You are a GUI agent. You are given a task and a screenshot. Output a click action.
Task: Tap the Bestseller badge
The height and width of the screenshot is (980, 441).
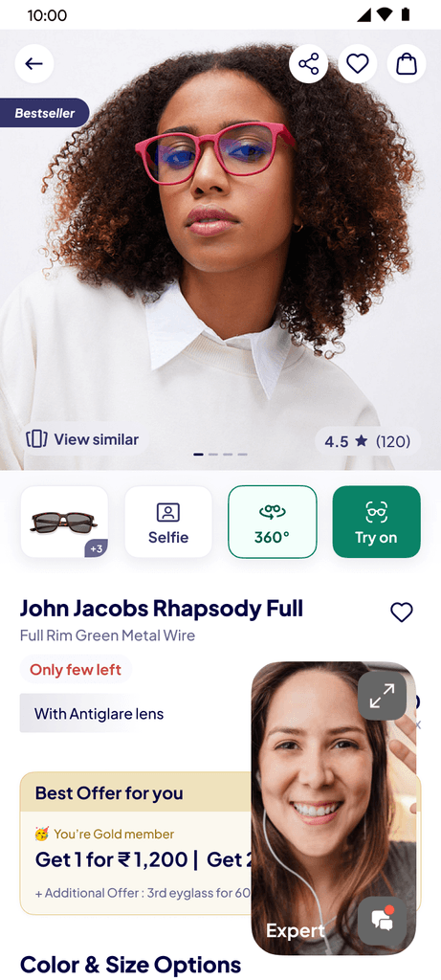pyautogui.click(x=44, y=113)
